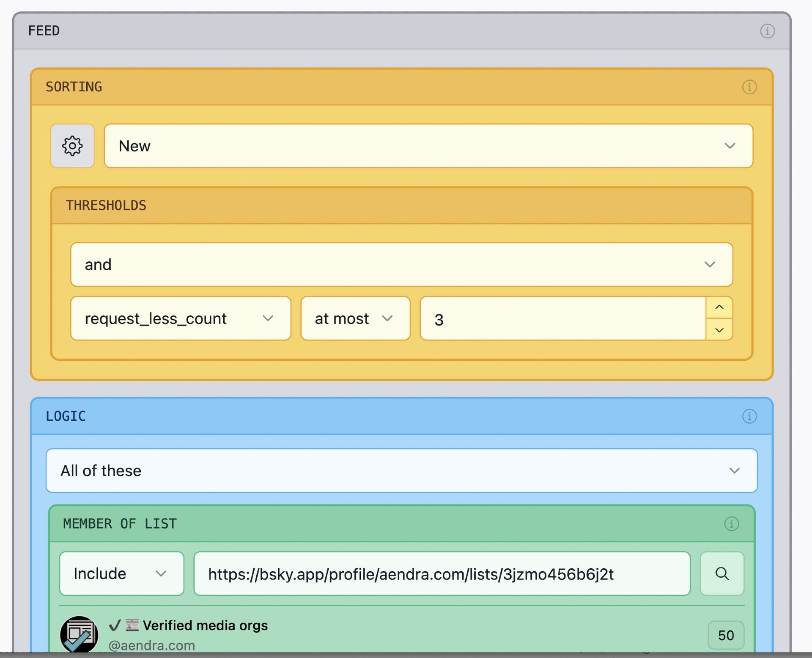The image size is (812, 658).
Task: Click the Verified media orgs list name
Action: pos(205,625)
